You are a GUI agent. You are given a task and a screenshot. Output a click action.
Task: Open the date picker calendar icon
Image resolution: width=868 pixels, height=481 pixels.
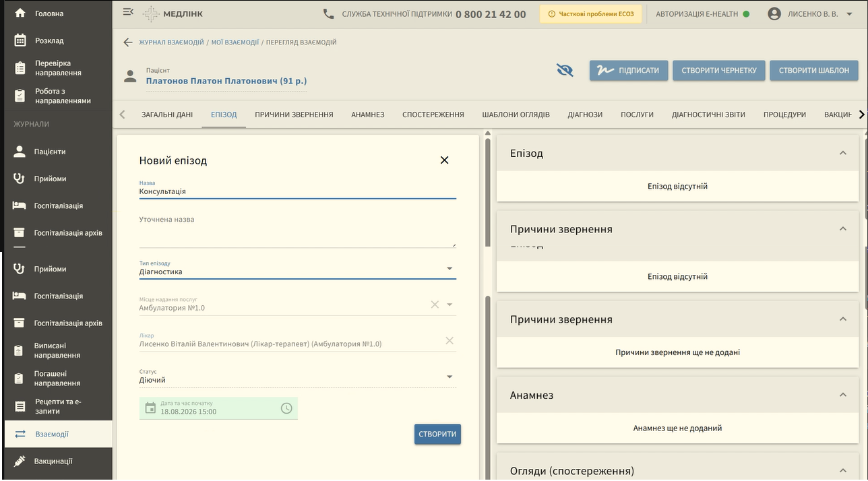[150, 408]
